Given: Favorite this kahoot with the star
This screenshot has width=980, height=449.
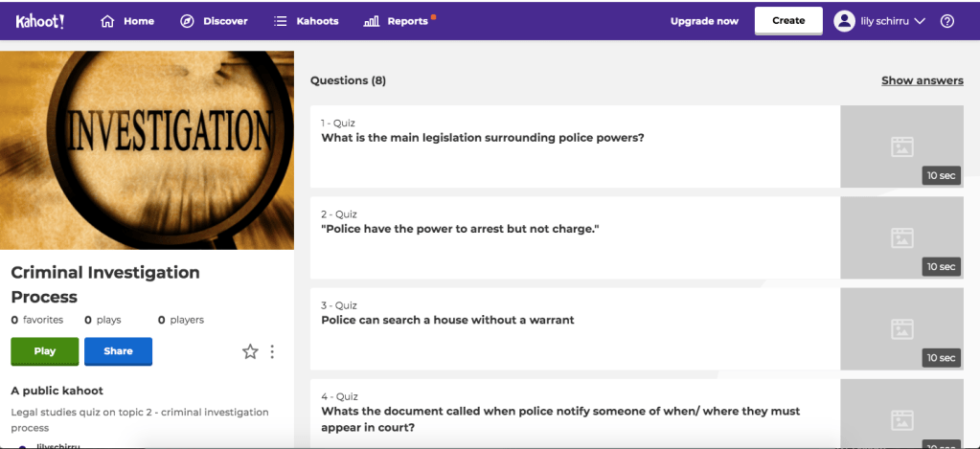Looking at the screenshot, I should [250, 351].
